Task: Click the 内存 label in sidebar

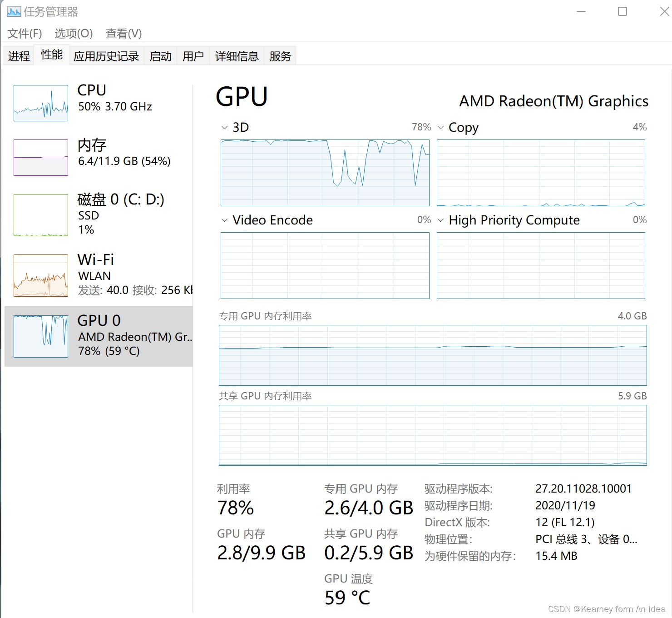Action: pyautogui.click(x=92, y=145)
